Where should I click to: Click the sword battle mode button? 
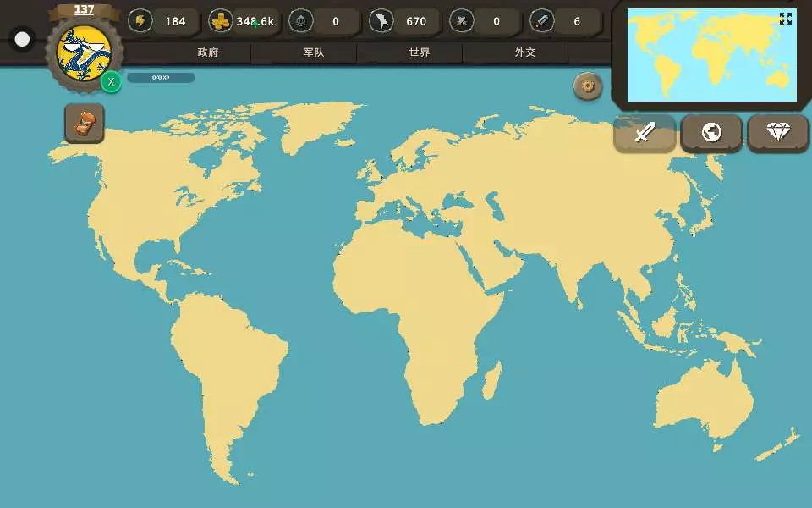(645, 133)
